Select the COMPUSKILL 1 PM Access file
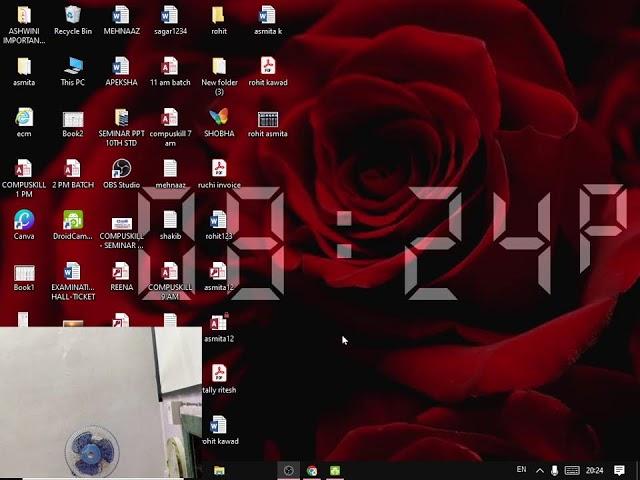Image resolution: width=640 pixels, height=480 pixels. pyautogui.click(x=24, y=178)
